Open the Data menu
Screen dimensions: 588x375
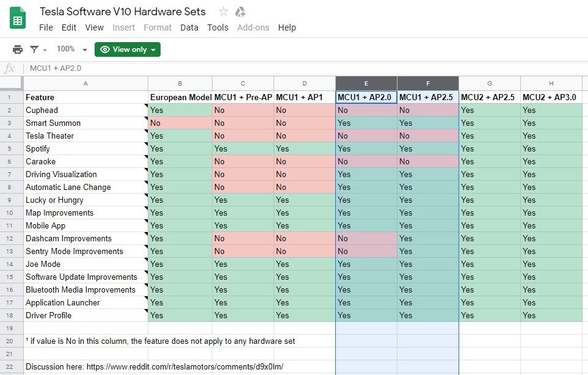(189, 27)
